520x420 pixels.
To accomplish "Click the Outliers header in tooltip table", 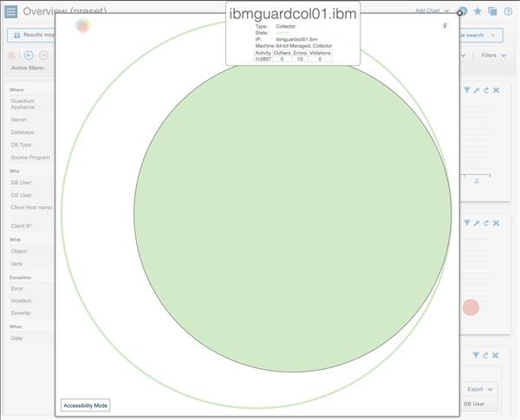I will tap(282, 53).
